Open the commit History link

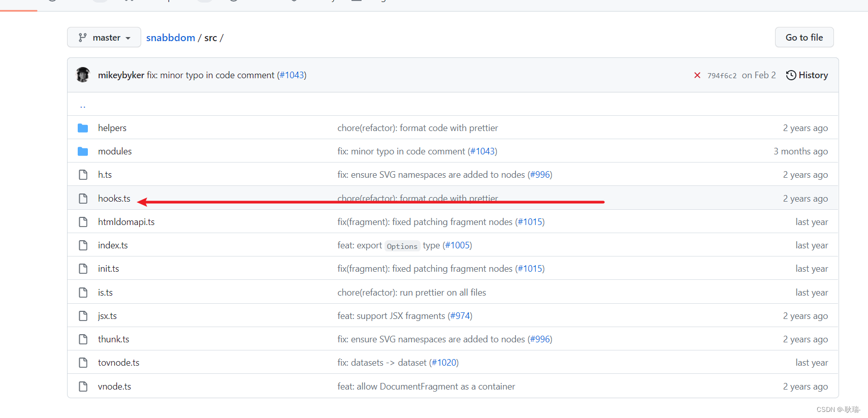807,75
